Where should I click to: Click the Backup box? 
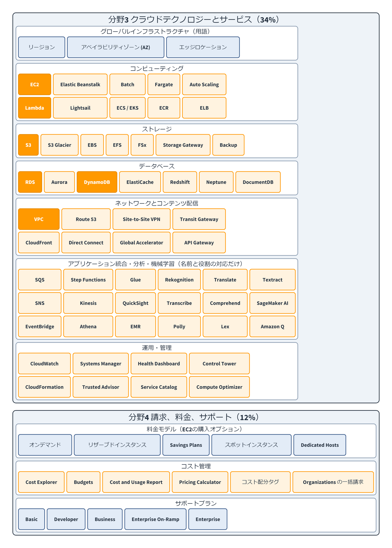pos(228,145)
